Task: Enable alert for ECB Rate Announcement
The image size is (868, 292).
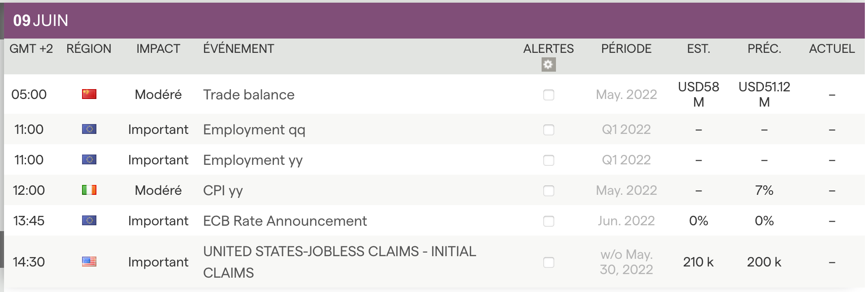Action: pyautogui.click(x=548, y=221)
